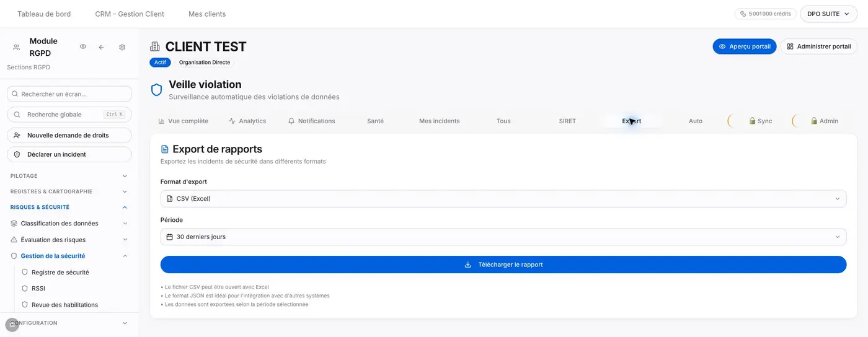Click the lock icon on the Admin tab
The width and height of the screenshot is (868, 337).
pyautogui.click(x=814, y=121)
